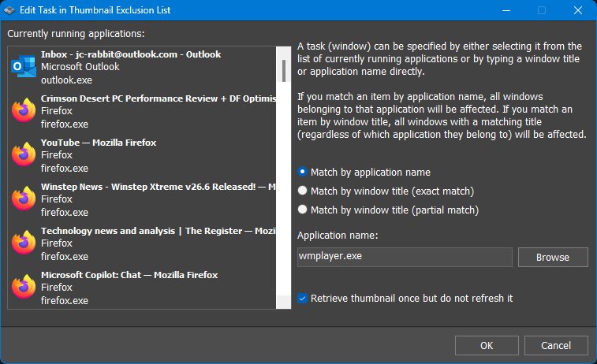597x364 pixels.
Task: Click the scrollbar down arrow of the list
Action: click(x=284, y=302)
